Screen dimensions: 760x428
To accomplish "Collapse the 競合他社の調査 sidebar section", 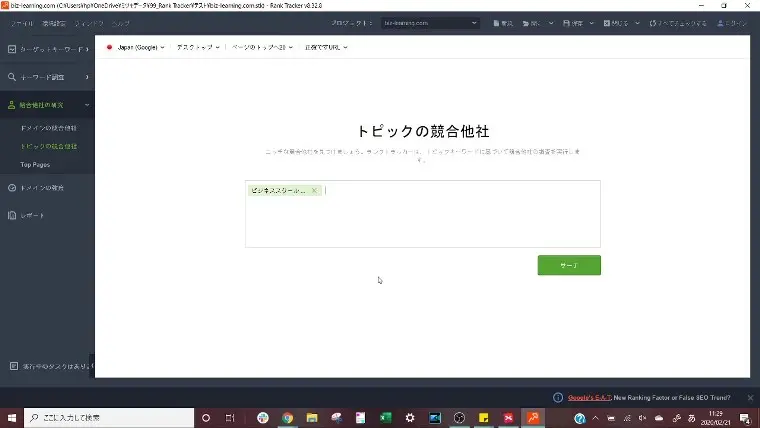I will pyautogui.click(x=88, y=104).
